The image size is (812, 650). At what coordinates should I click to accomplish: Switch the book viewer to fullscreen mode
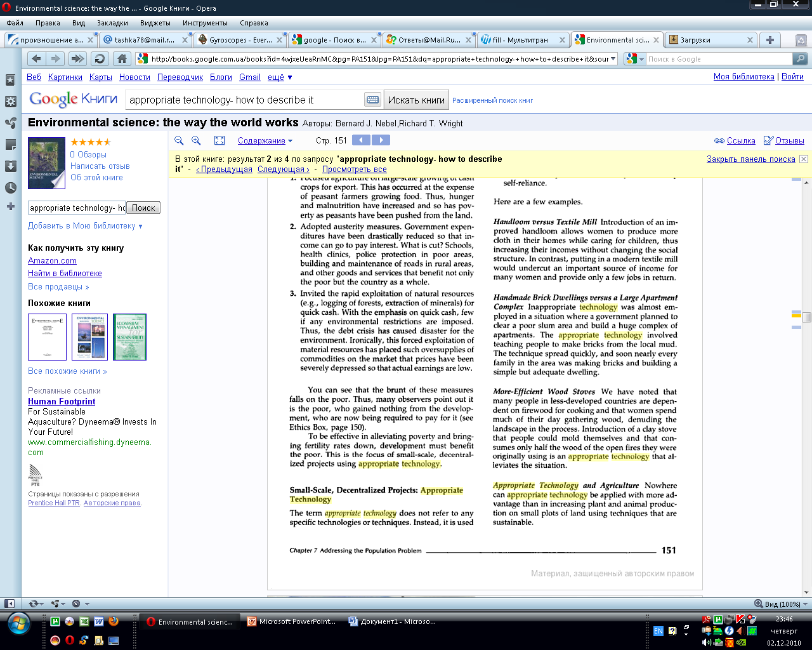[x=219, y=140]
